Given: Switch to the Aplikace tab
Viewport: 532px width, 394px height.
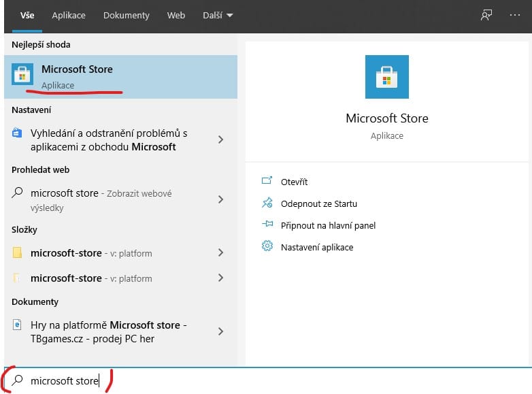Looking at the screenshot, I should coord(69,15).
